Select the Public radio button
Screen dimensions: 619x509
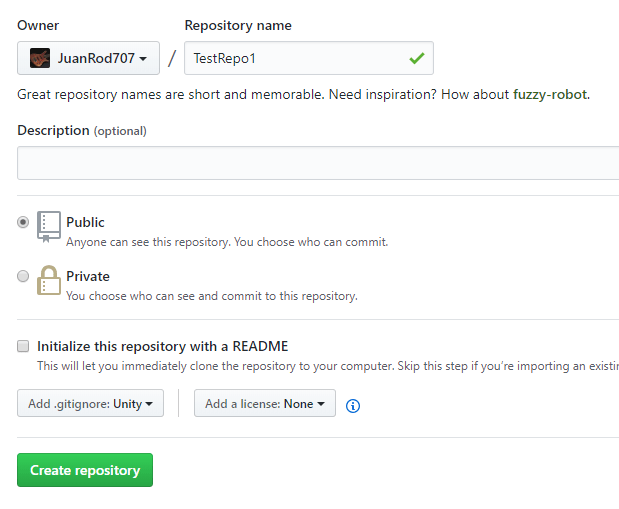click(23, 222)
